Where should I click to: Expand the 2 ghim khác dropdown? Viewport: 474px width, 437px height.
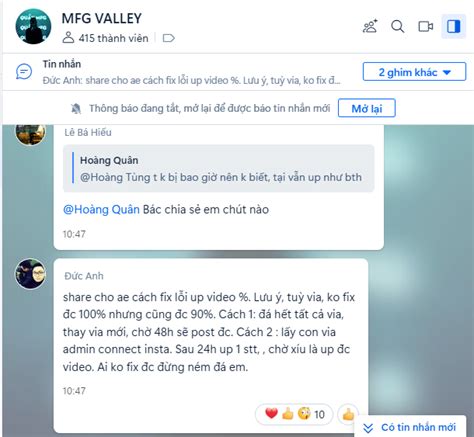coord(414,72)
